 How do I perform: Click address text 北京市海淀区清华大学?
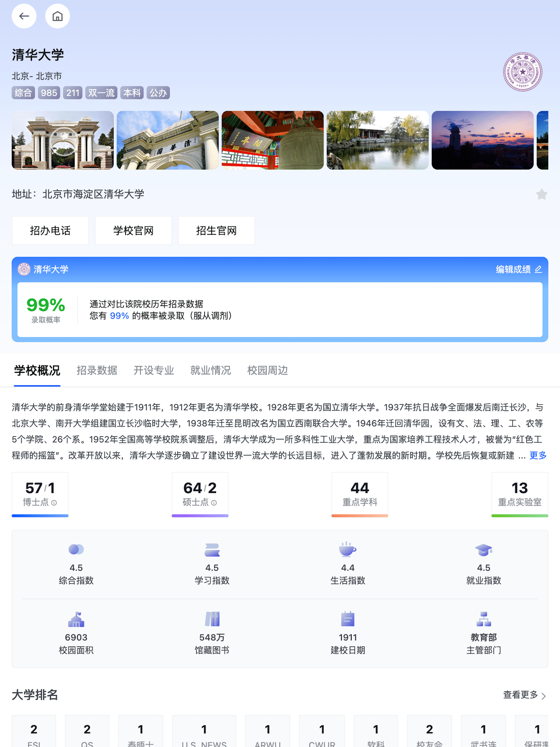click(93, 194)
